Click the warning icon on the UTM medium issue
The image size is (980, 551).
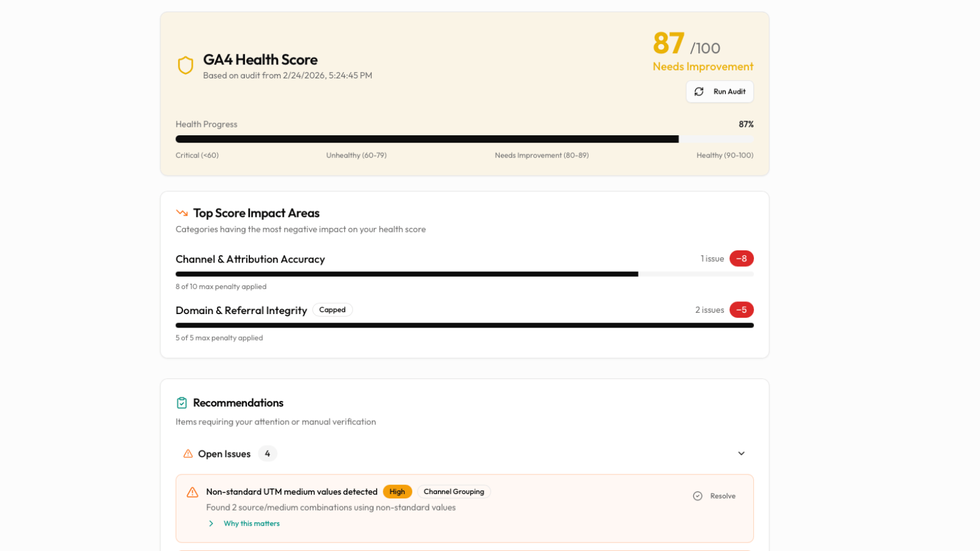tap(192, 492)
